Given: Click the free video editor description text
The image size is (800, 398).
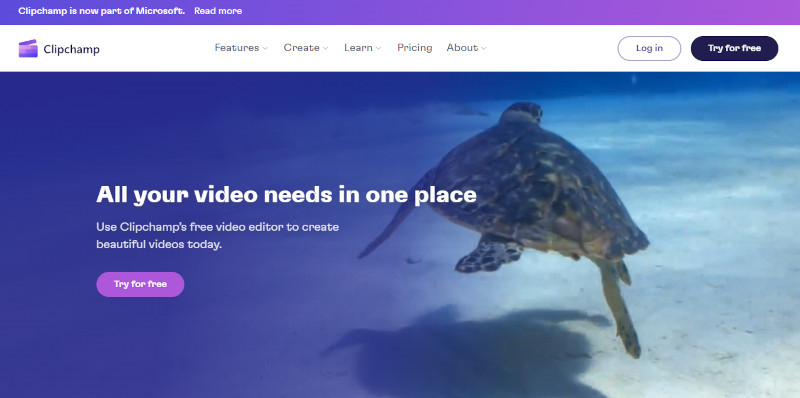Looking at the screenshot, I should click(217, 235).
